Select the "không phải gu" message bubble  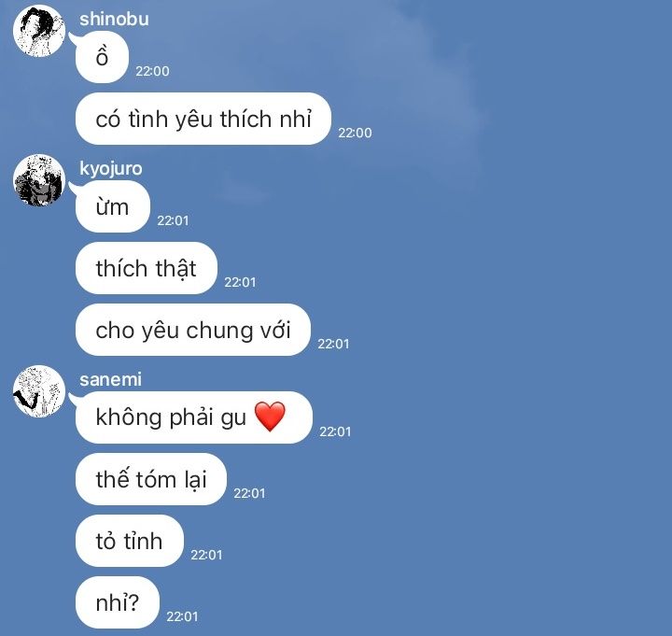pyautogui.click(x=194, y=417)
